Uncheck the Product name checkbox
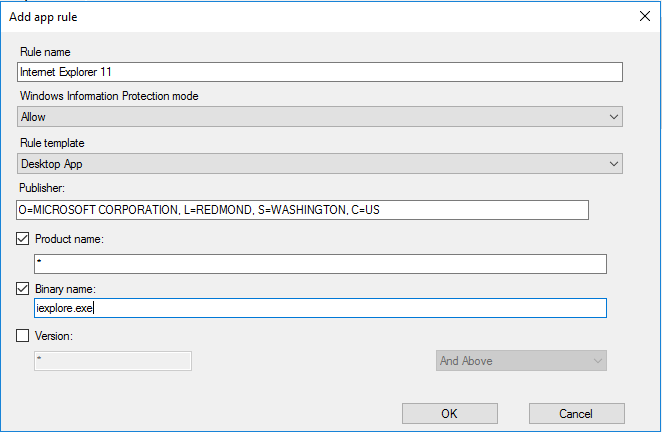The width and height of the screenshot is (662, 432). pos(22,239)
